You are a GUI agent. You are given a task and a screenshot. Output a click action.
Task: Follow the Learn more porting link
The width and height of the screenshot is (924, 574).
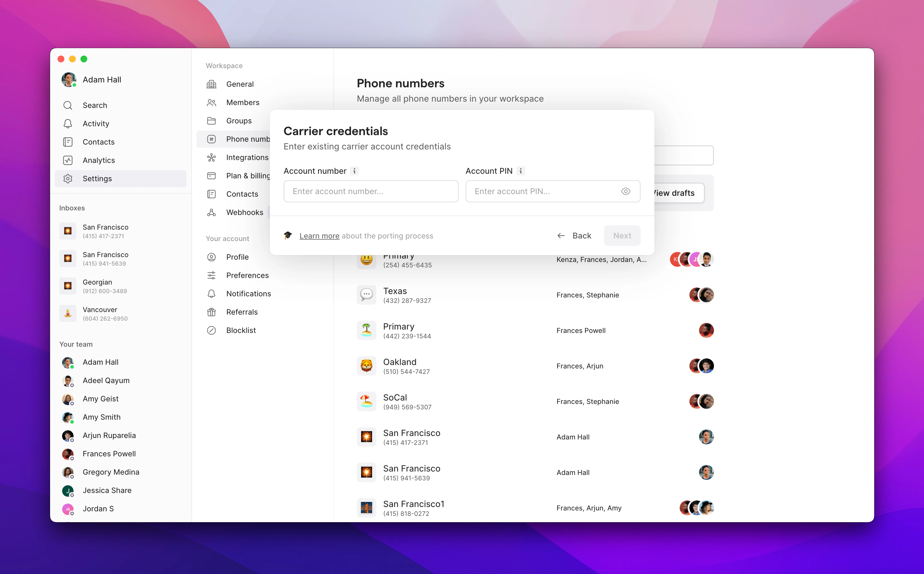point(319,236)
